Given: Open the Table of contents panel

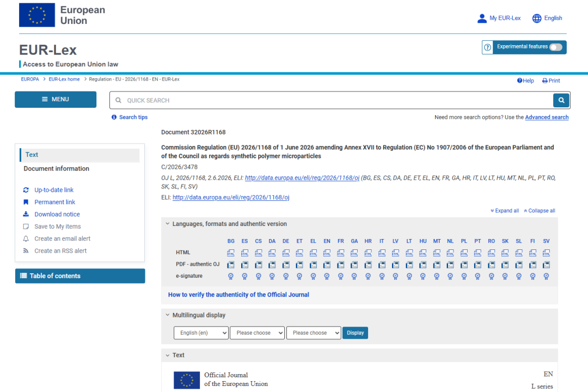Looking at the screenshot, I should coord(80,275).
